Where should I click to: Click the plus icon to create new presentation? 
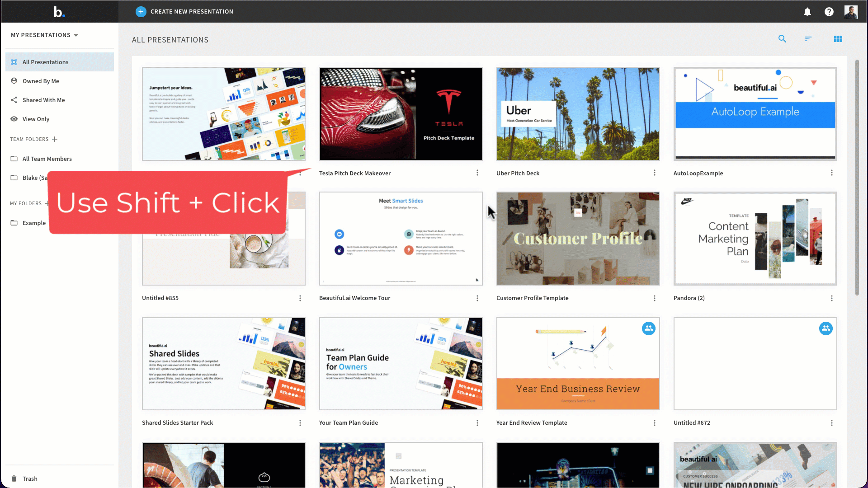(x=141, y=12)
